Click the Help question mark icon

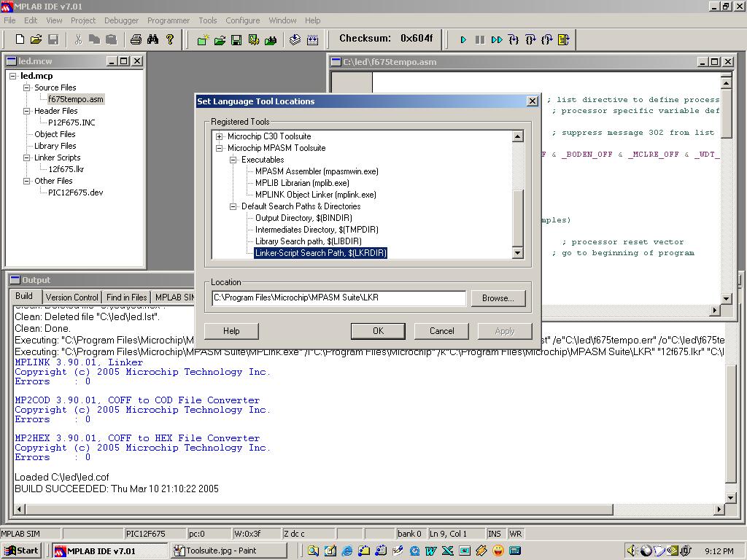170,39
